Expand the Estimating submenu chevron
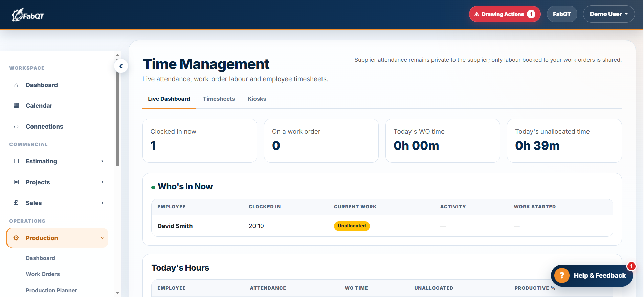Viewport: 644px width, 297px height. [x=102, y=161]
